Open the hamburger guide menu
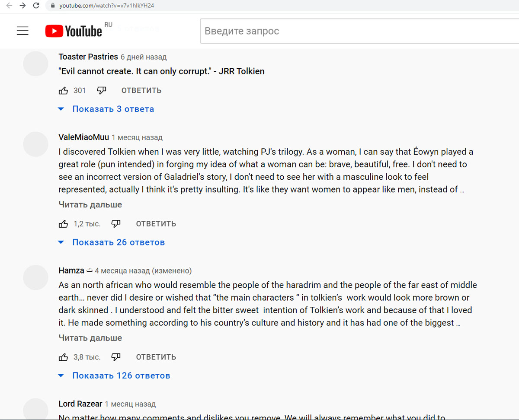Viewport: 519px width, 420px height. click(x=22, y=31)
